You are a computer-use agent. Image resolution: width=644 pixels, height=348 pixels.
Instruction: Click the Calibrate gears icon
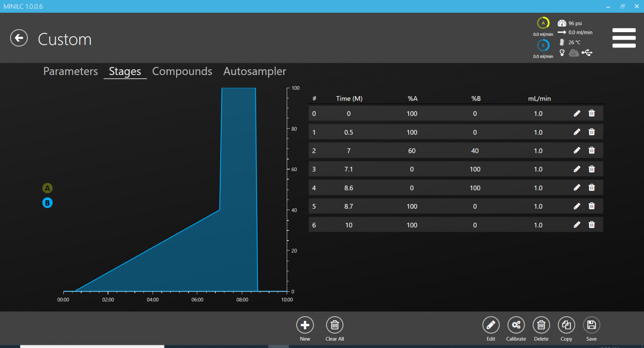516,325
